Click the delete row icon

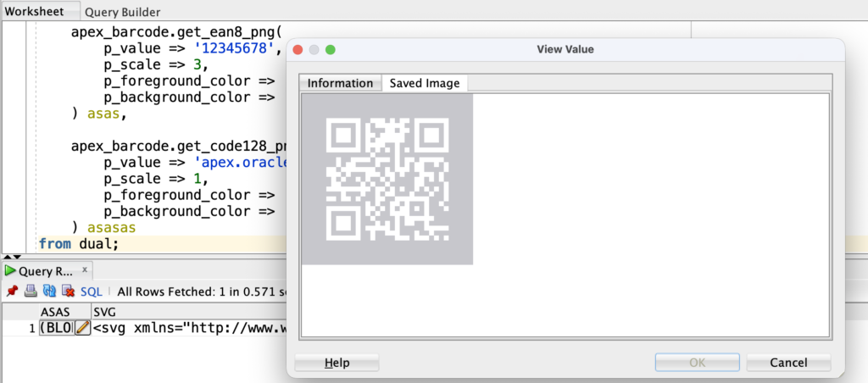point(68,291)
